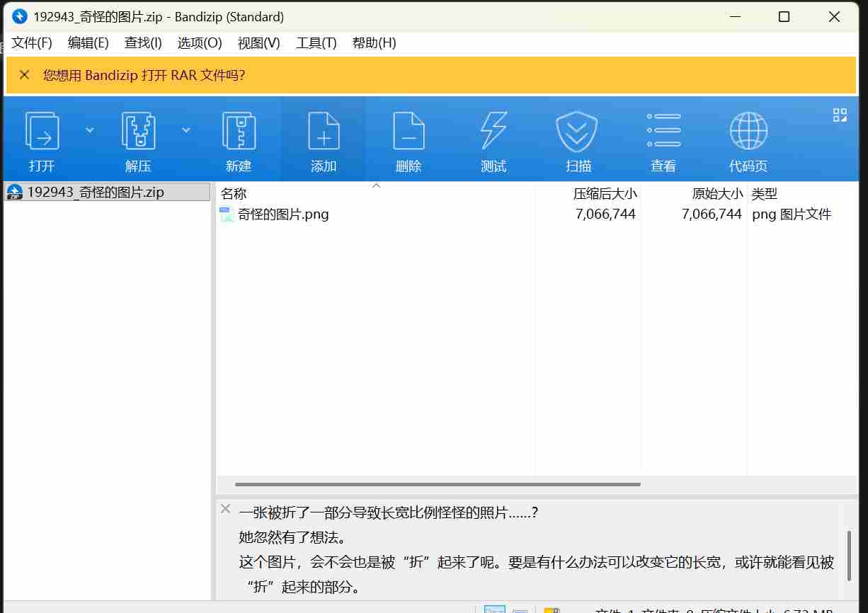Click the 新建 (New archive) toolbar icon
Image resolution: width=868 pixels, height=613 pixels.
click(239, 140)
